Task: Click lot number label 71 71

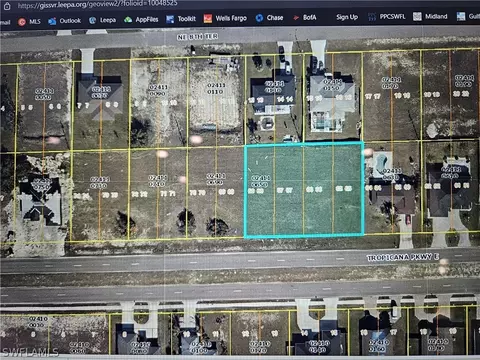Action: [x=167, y=193]
